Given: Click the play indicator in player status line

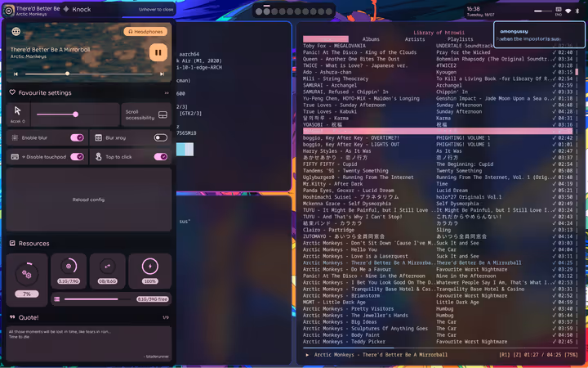Looking at the screenshot, I should (307, 355).
